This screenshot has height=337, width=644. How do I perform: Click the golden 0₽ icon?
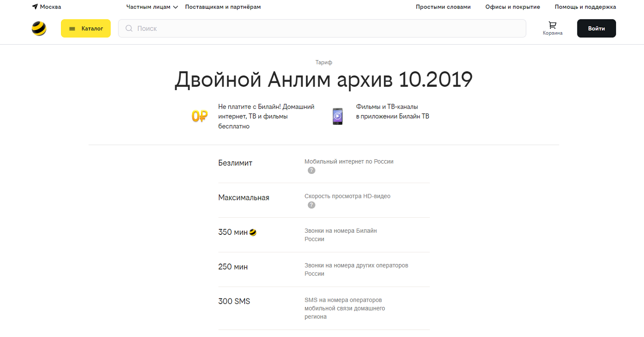pyautogui.click(x=200, y=116)
